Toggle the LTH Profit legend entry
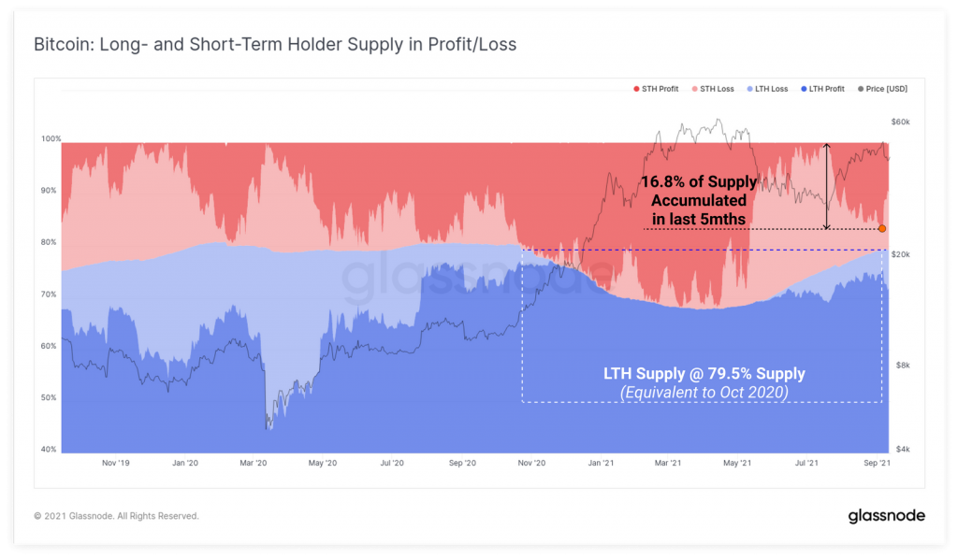The image size is (958, 560). coord(822,89)
